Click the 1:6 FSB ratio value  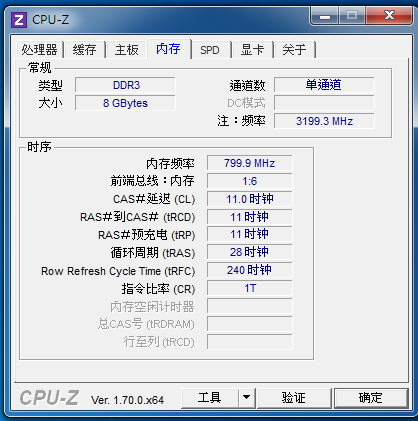click(x=250, y=181)
